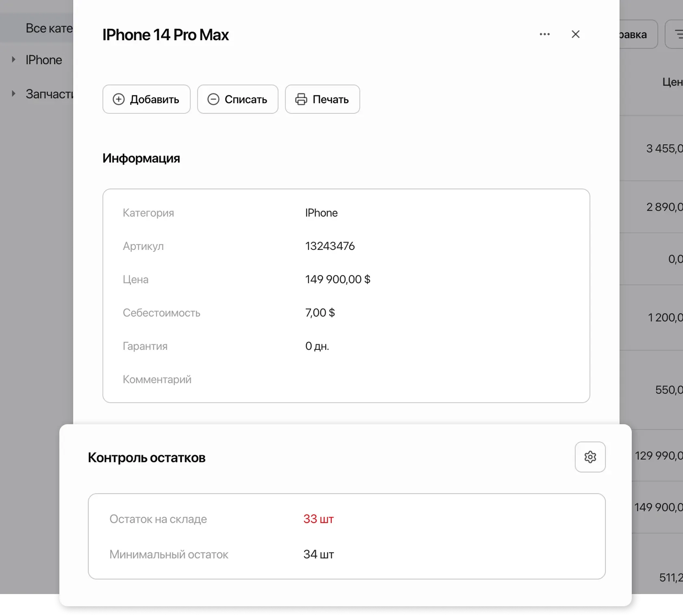
Task: Click the Комментарий field
Action: pyautogui.click(x=157, y=379)
